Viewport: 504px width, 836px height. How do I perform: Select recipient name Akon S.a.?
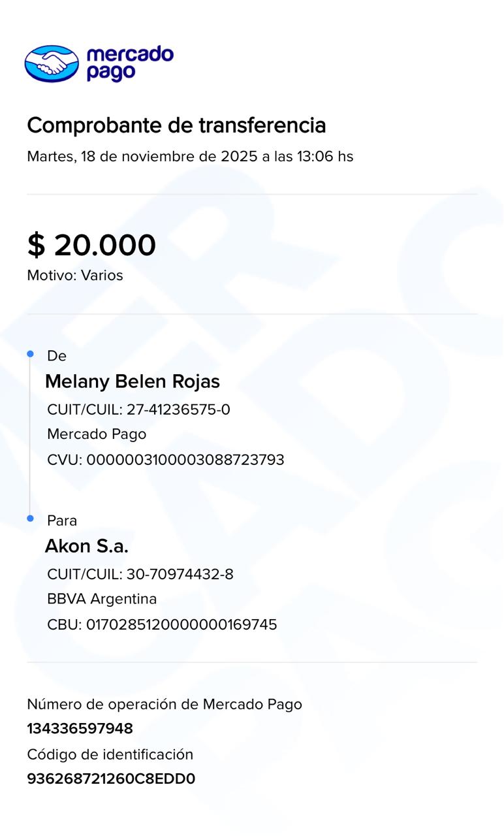tap(87, 546)
